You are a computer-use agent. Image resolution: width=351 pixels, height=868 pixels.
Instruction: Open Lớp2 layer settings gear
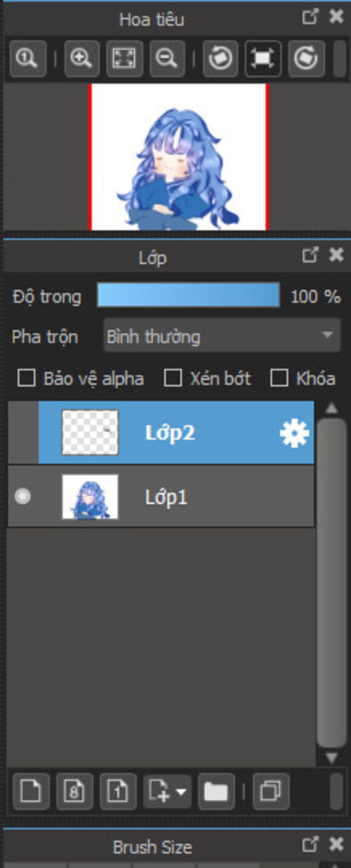(294, 433)
